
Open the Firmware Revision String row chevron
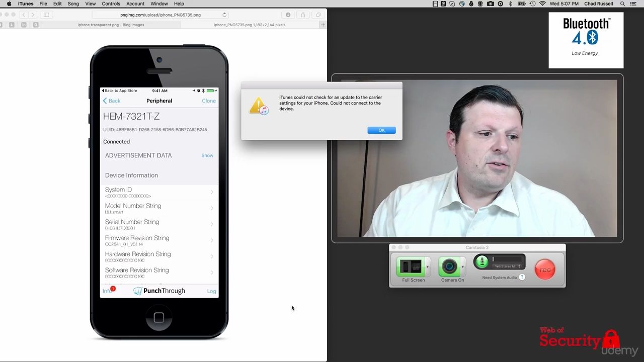pos(212,240)
